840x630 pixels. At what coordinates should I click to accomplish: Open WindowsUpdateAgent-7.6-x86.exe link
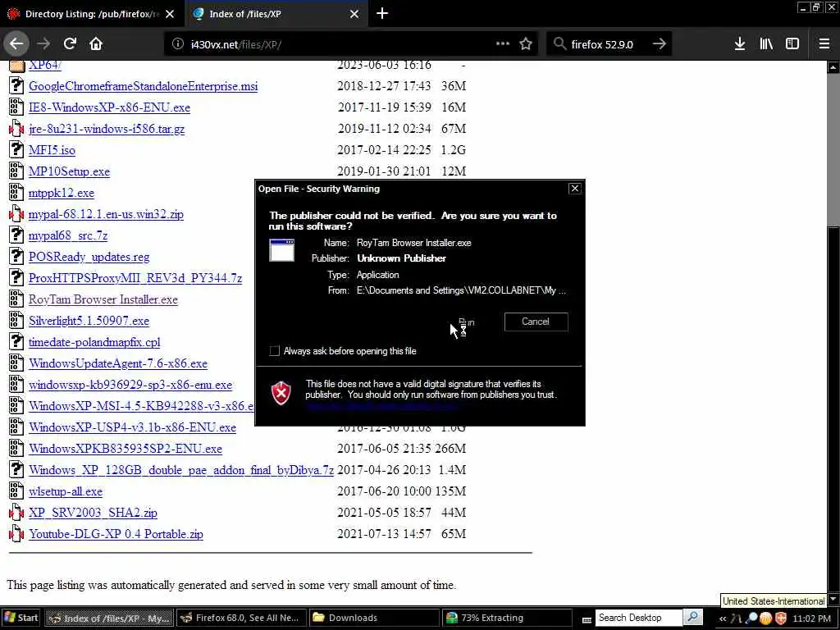[118, 363]
